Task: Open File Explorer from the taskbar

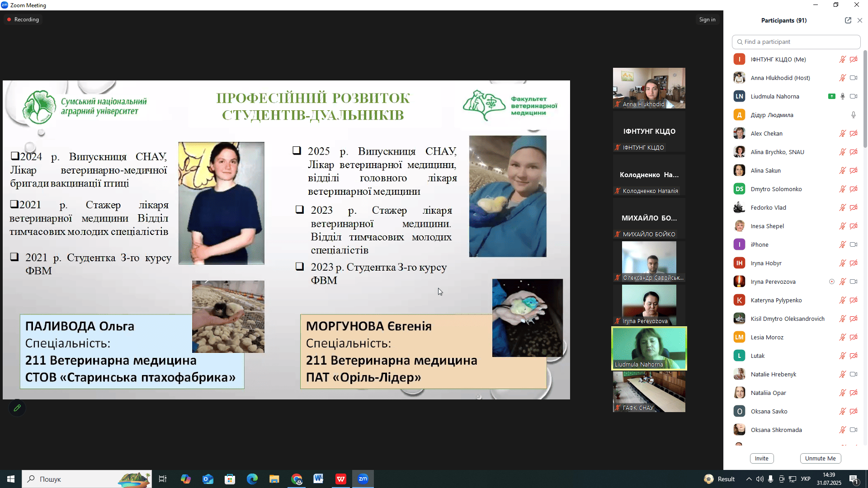Action: click(x=274, y=479)
